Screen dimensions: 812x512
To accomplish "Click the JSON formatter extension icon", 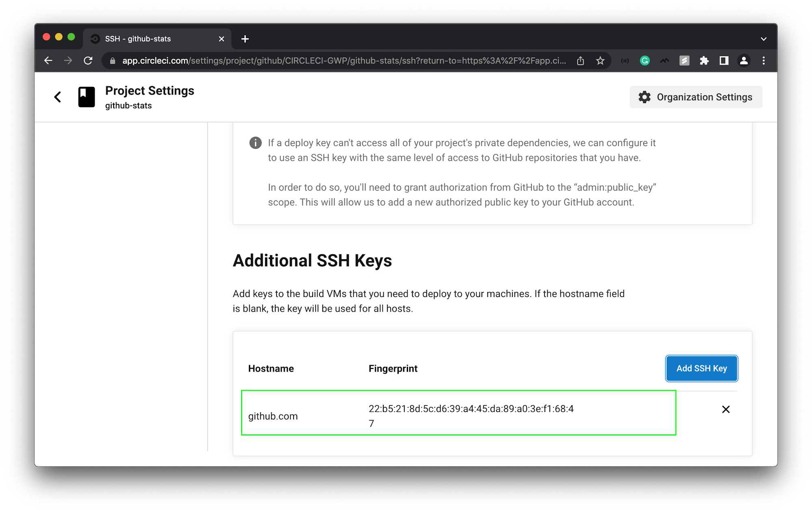I will click(624, 60).
